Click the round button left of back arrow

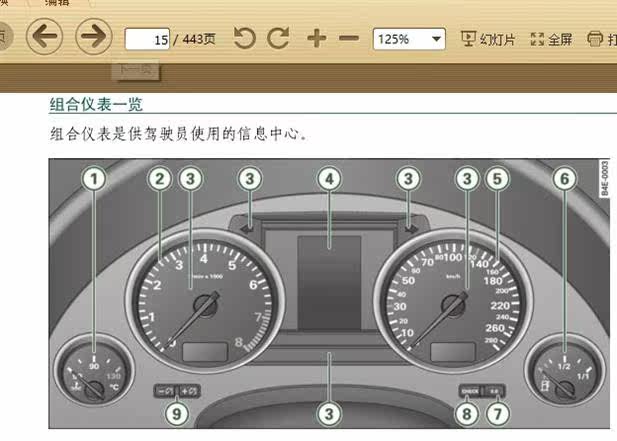pos(4,37)
